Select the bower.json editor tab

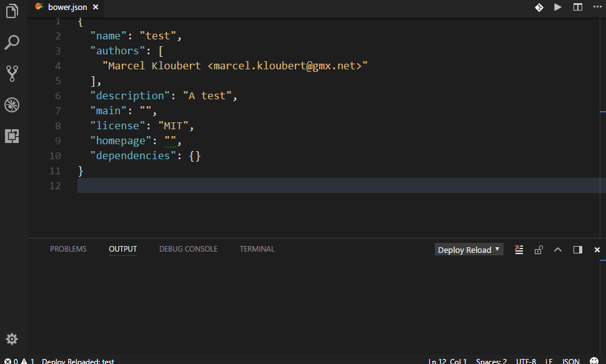click(x=66, y=7)
